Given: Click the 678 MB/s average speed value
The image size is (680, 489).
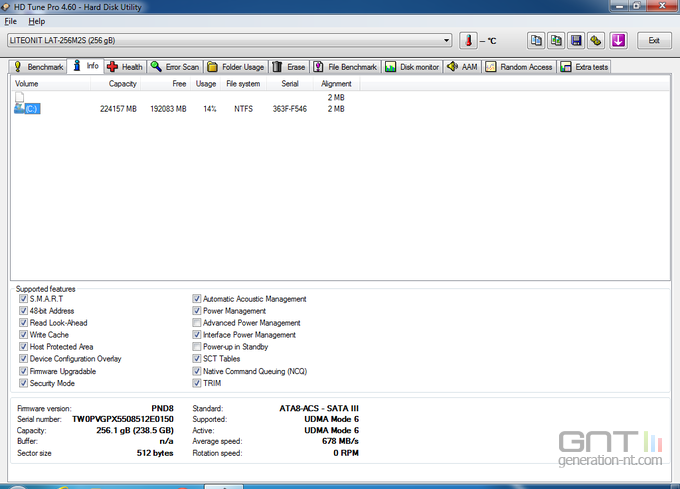Looking at the screenshot, I should coord(340,441).
